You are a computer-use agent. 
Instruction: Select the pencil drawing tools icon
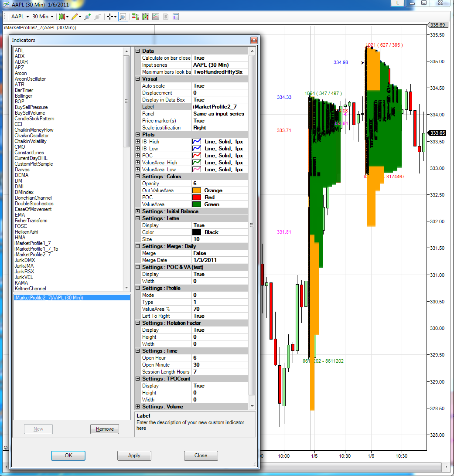coord(75,17)
